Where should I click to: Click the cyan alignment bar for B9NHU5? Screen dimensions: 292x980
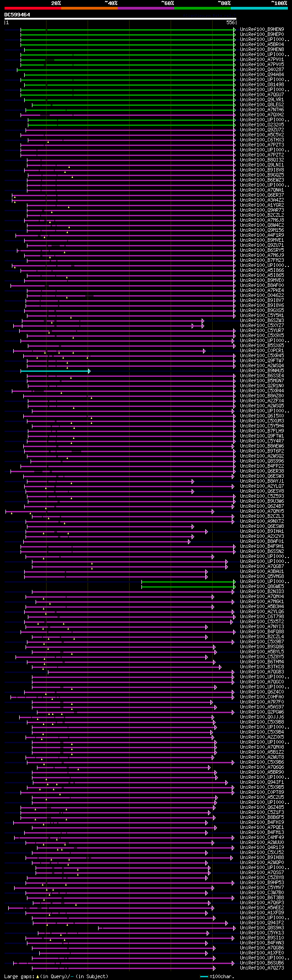(x=55, y=371)
